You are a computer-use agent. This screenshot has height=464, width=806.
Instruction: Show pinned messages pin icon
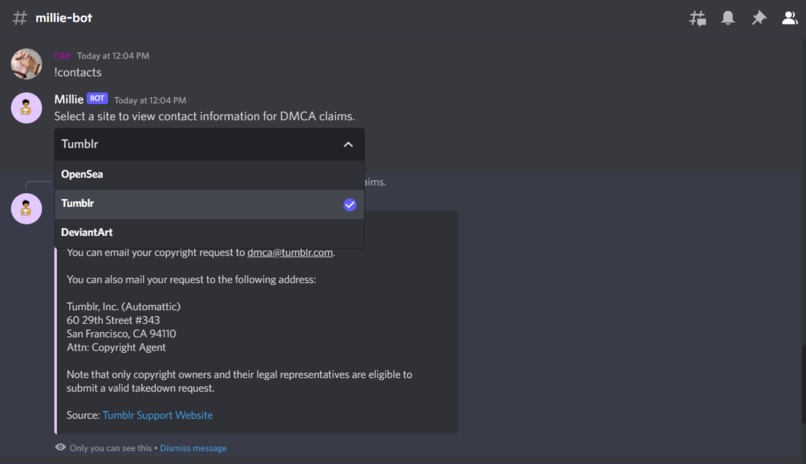click(759, 18)
